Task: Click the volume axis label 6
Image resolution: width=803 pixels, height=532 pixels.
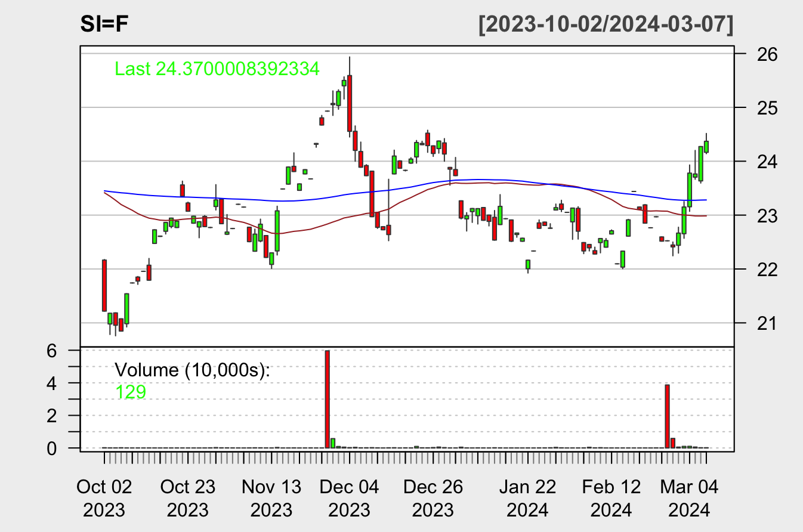Action: 52,351
